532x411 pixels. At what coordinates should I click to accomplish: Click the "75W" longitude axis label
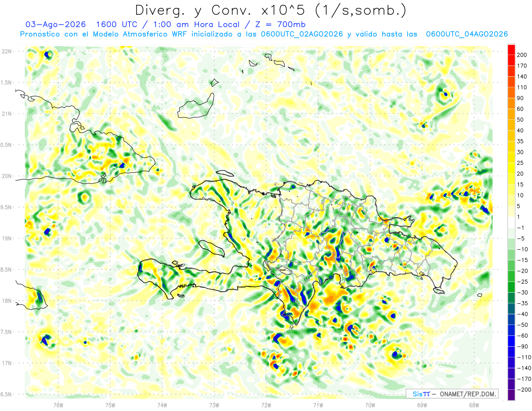[110, 404]
